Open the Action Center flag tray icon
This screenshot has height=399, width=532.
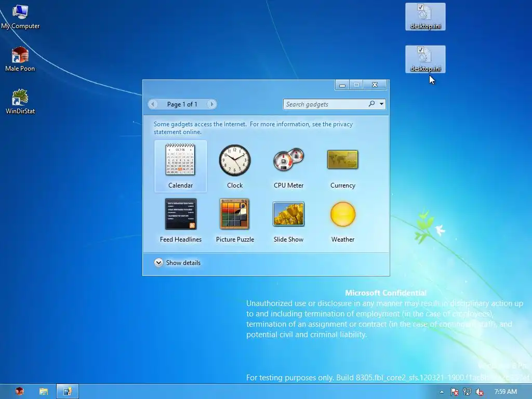pyautogui.click(x=454, y=392)
